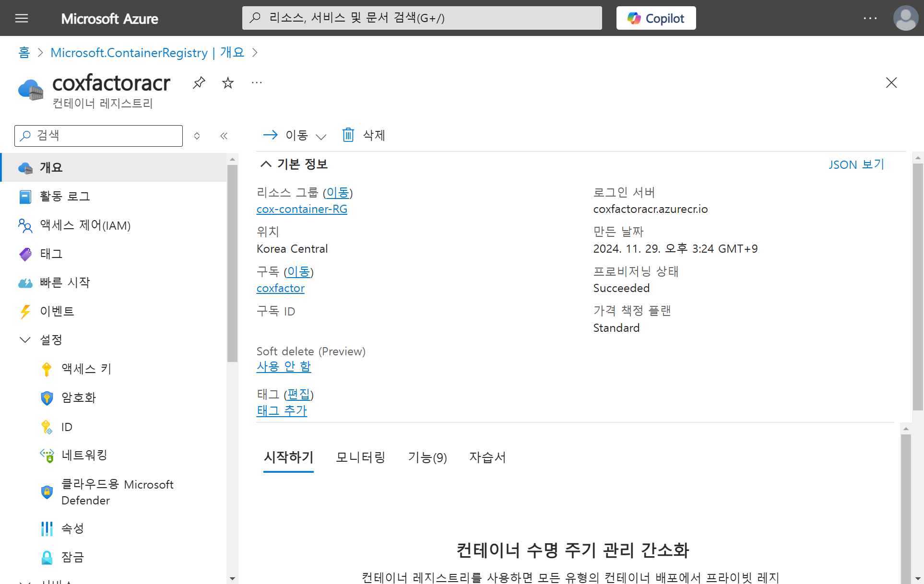The width and height of the screenshot is (924, 584).
Task: Close the coxfactoracr blade
Action: pos(891,82)
